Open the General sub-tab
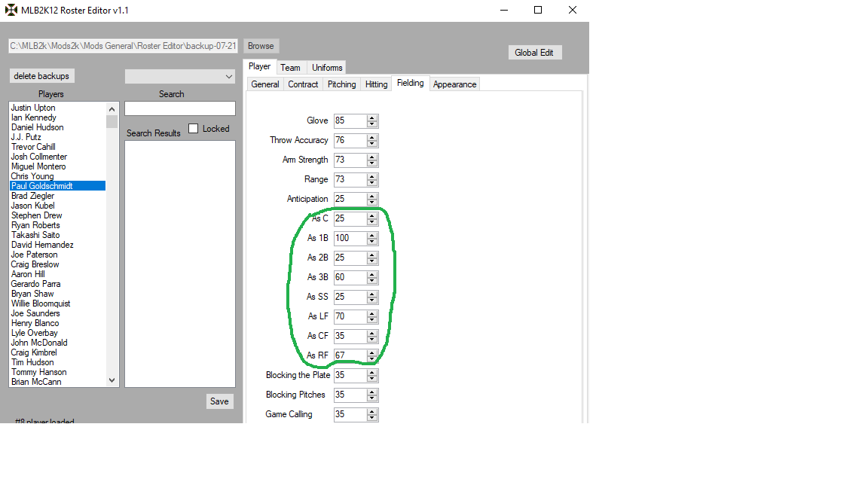This screenshot has width=868, height=488. (265, 84)
